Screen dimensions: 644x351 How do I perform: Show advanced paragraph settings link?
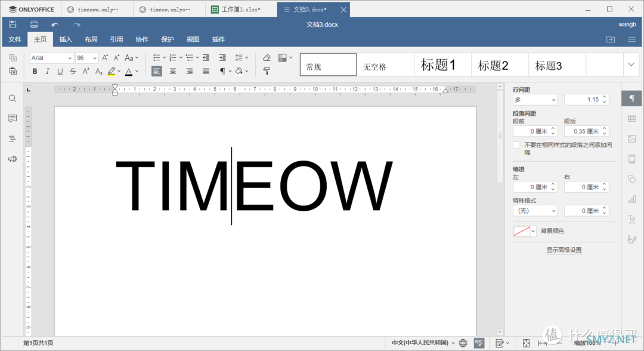pyautogui.click(x=564, y=250)
